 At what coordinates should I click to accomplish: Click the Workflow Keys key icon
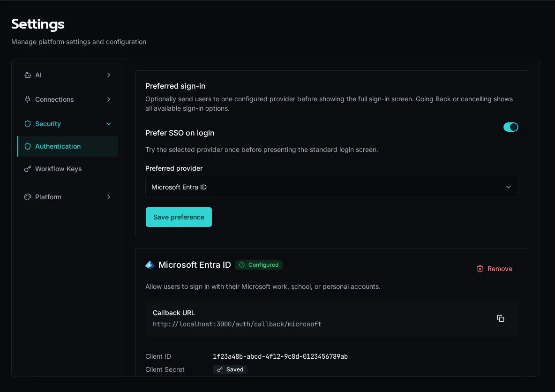point(28,169)
